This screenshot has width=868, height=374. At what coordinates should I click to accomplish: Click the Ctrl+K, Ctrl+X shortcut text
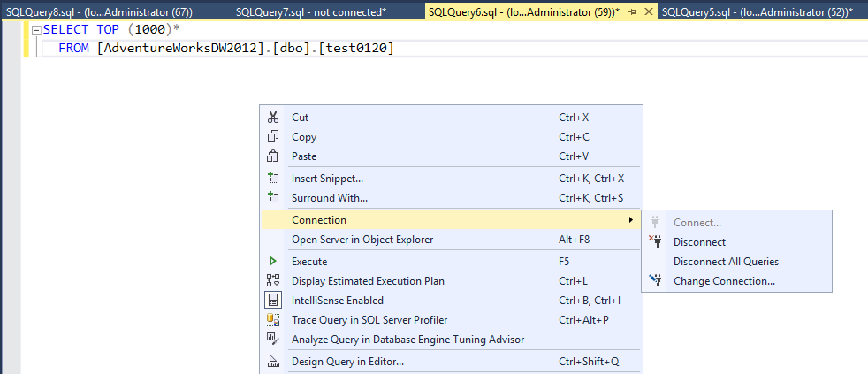pyautogui.click(x=591, y=179)
